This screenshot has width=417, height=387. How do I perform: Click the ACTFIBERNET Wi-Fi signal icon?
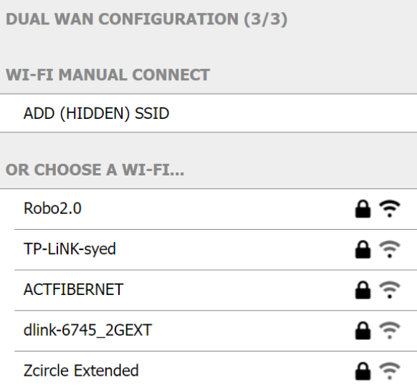coord(389,290)
